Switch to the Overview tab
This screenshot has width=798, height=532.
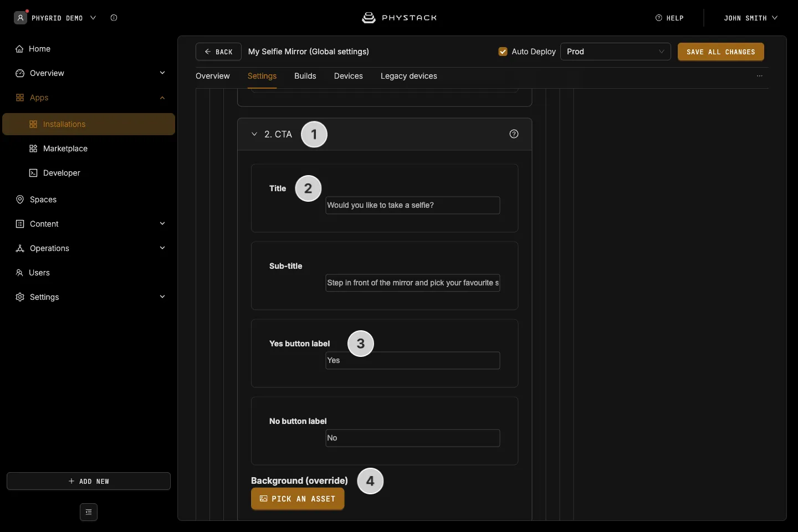click(x=213, y=76)
